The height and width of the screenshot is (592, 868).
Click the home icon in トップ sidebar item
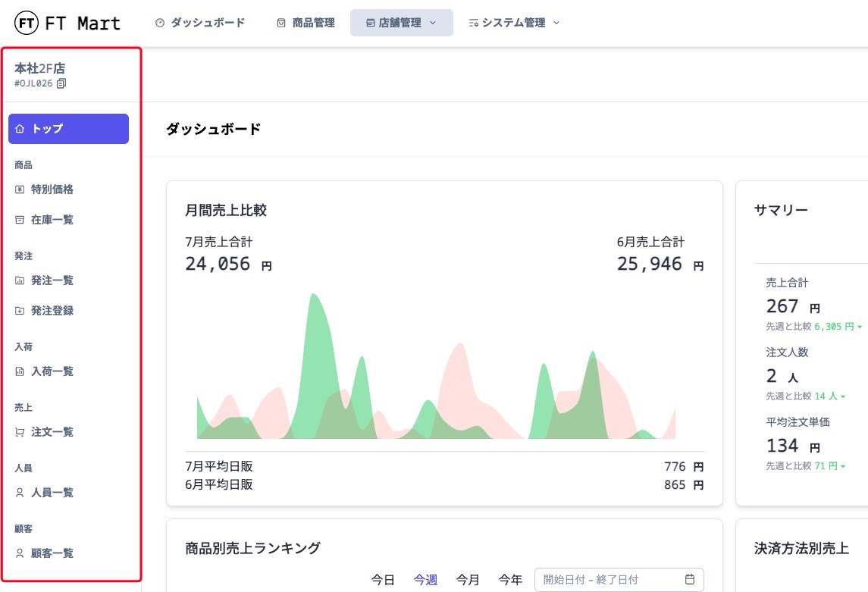click(20, 129)
